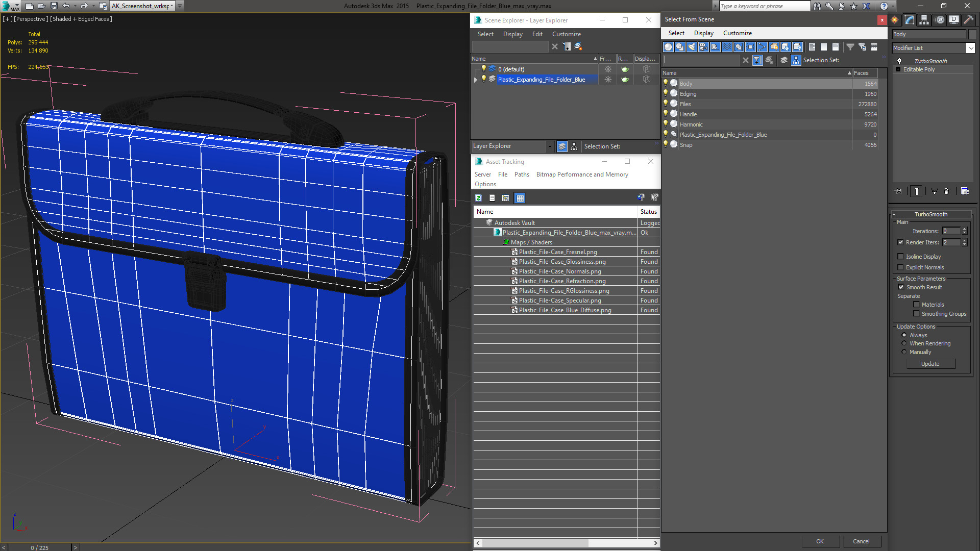Open the Paths menu in Asset Tracking

521,174
